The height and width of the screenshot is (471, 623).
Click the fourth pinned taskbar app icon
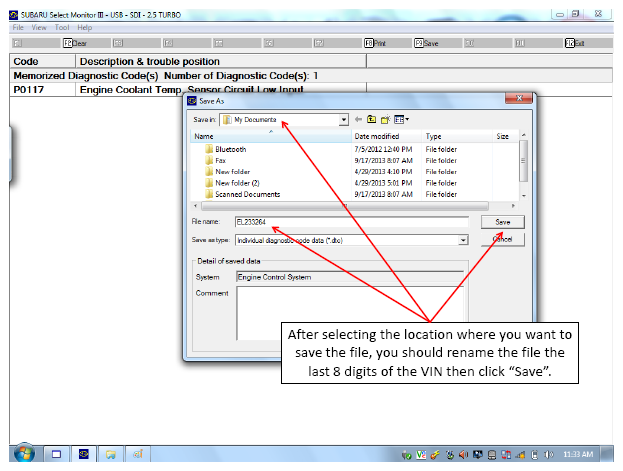(x=138, y=454)
